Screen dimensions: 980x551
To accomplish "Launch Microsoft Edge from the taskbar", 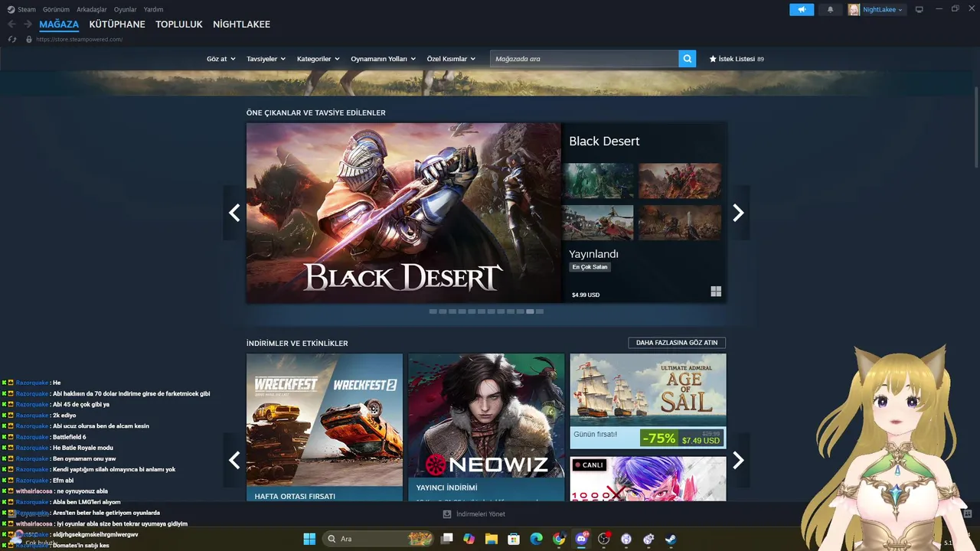I will click(536, 539).
